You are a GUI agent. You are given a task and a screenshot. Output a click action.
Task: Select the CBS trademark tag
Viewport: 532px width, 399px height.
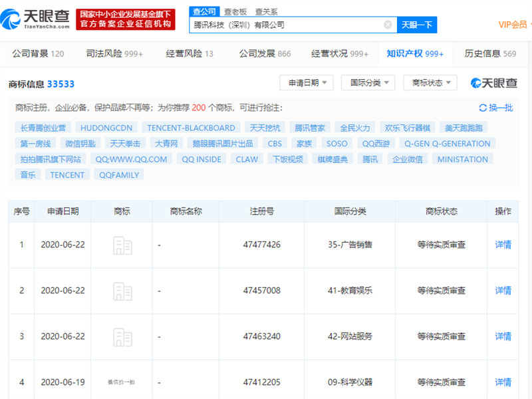[x=275, y=144]
